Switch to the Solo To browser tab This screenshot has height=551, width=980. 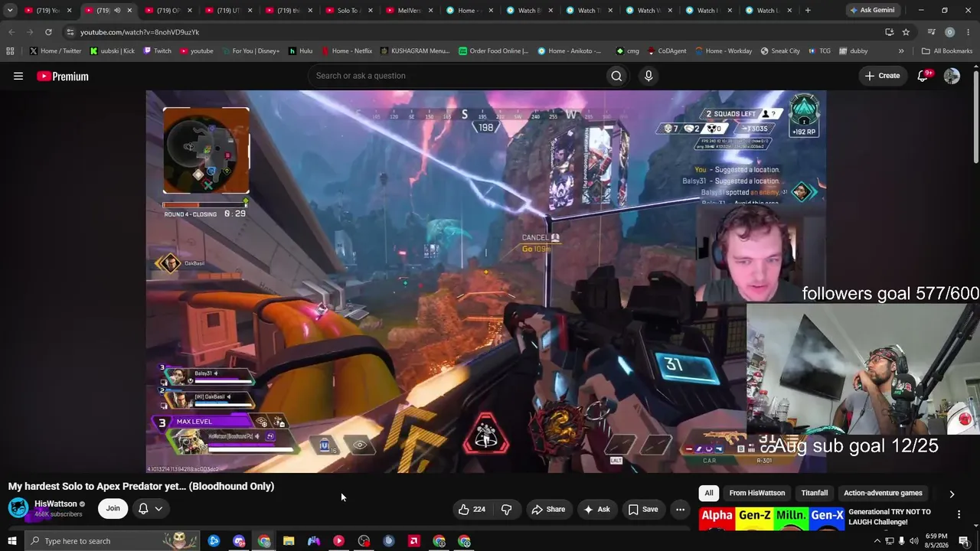pos(345,11)
